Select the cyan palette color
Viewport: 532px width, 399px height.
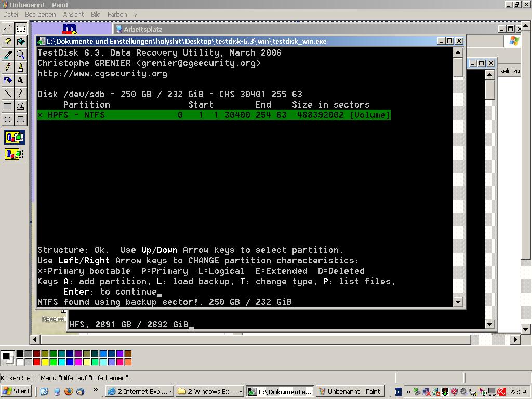[x=61, y=362]
